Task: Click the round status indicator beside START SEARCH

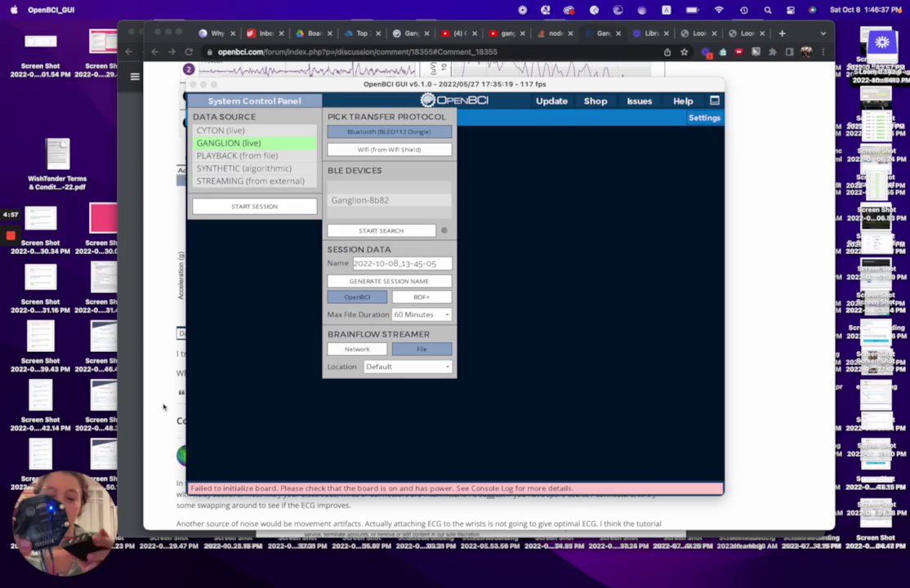Action: pos(444,230)
